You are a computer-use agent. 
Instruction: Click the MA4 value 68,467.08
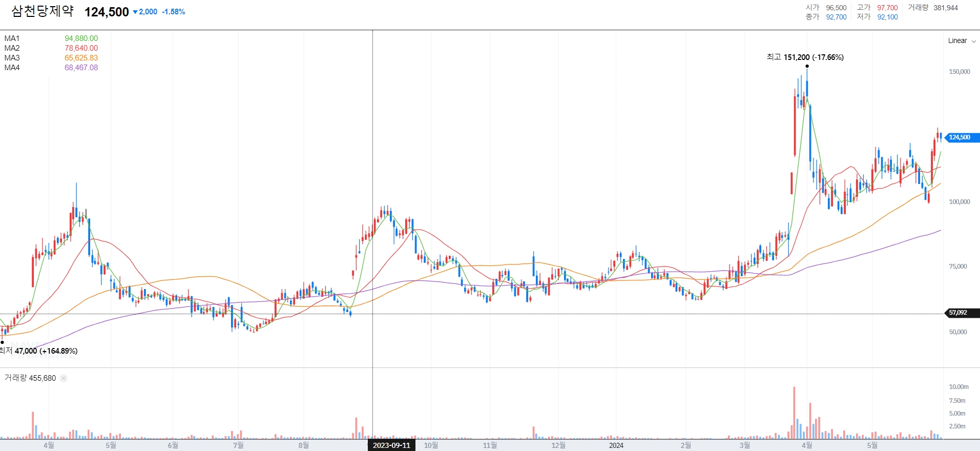pyautogui.click(x=81, y=68)
